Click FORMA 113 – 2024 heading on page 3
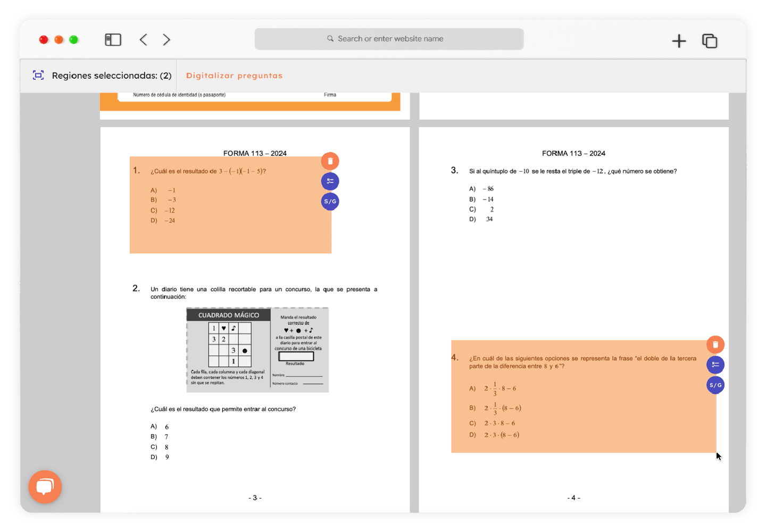This screenshot has height=532, width=766. 255,153
